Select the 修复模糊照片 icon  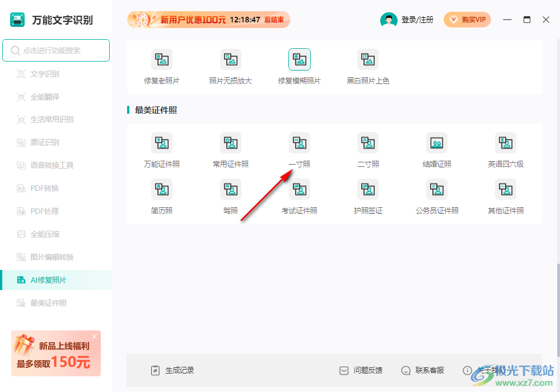click(x=299, y=59)
